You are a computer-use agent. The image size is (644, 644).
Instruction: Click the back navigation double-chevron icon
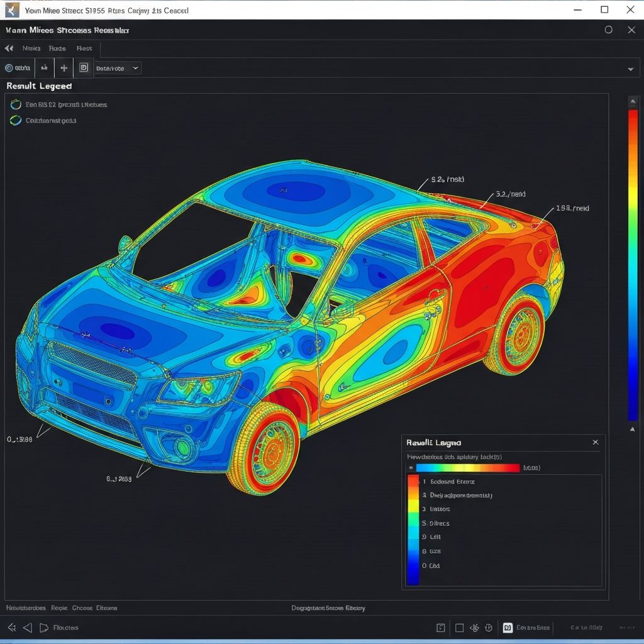click(x=8, y=48)
